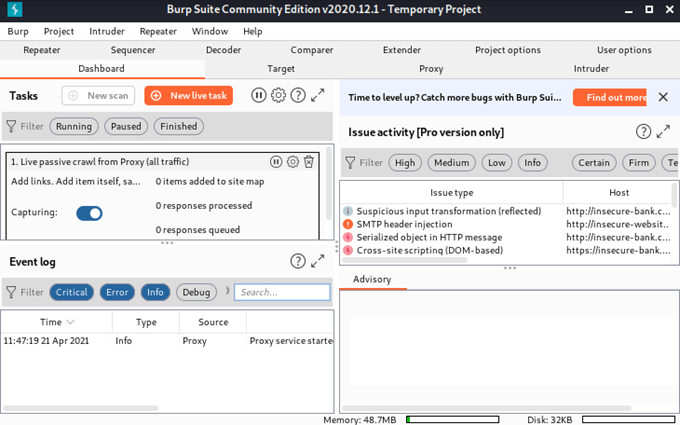680x425 pixels.
Task: Toggle the Capturing switch off
Action: coord(89,213)
